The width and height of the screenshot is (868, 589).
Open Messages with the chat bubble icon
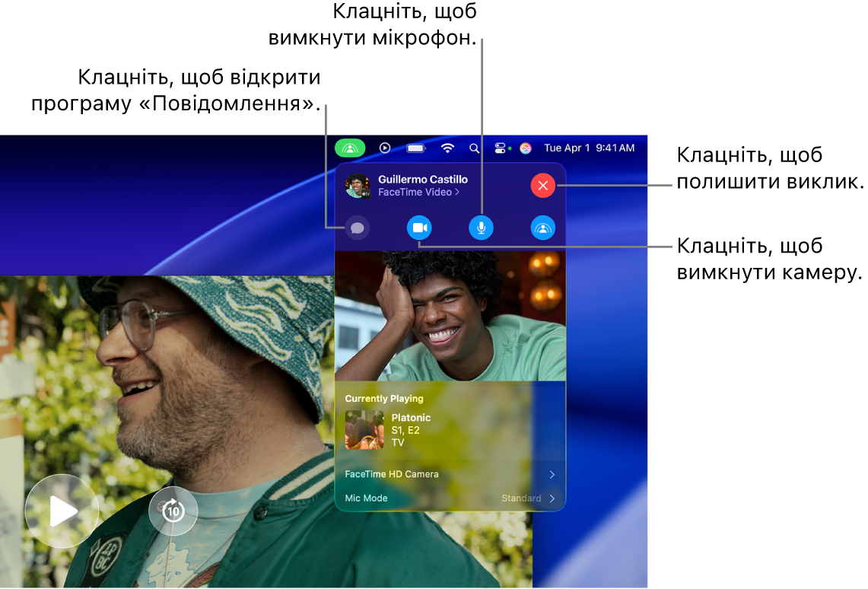[x=358, y=228]
